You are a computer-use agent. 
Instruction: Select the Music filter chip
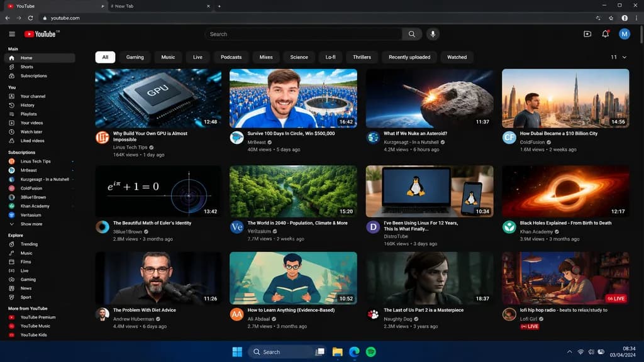[x=168, y=57]
